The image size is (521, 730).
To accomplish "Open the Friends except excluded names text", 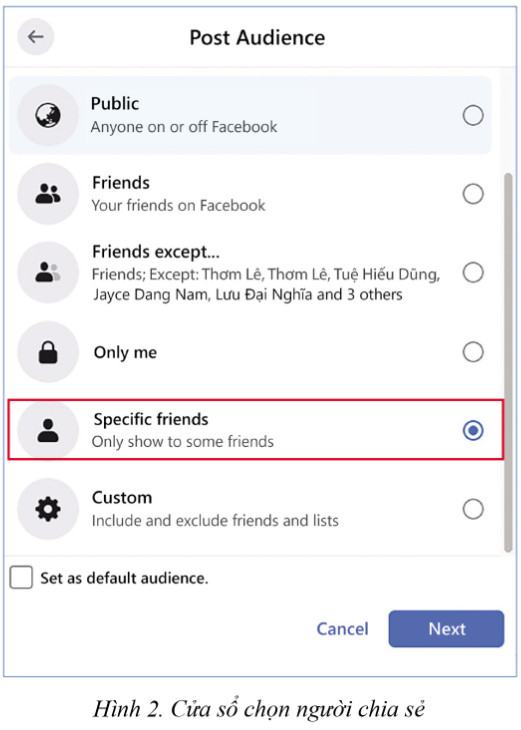I will (266, 284).
